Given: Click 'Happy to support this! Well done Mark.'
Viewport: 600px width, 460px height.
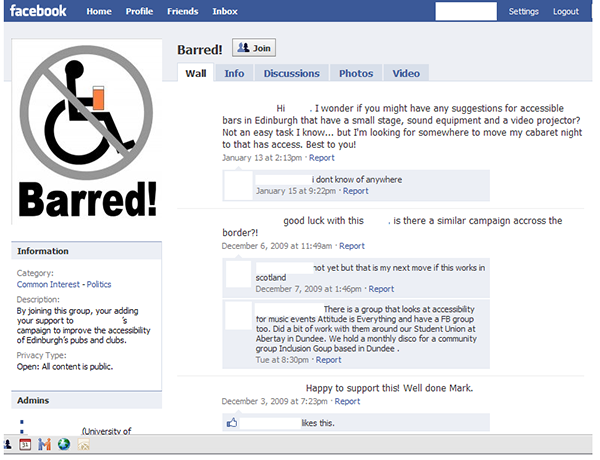Looking at the screenshot, I should pos(389,388).
